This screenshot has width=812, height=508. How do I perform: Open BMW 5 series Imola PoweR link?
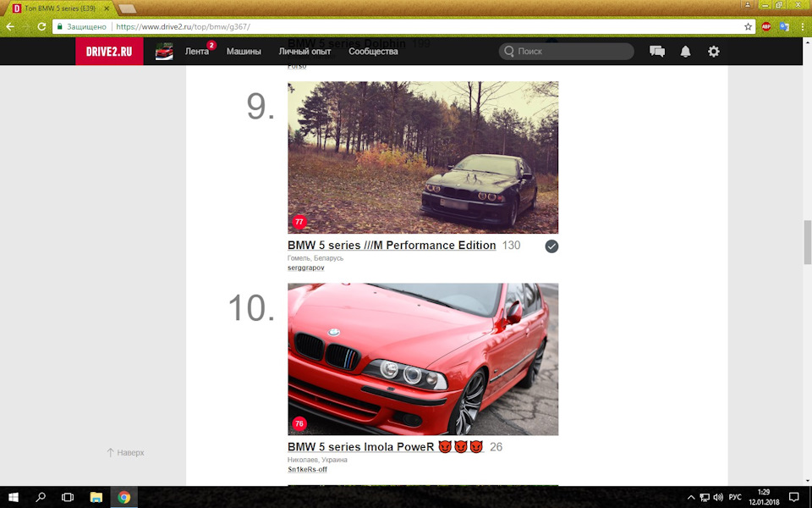coord(386,447)
